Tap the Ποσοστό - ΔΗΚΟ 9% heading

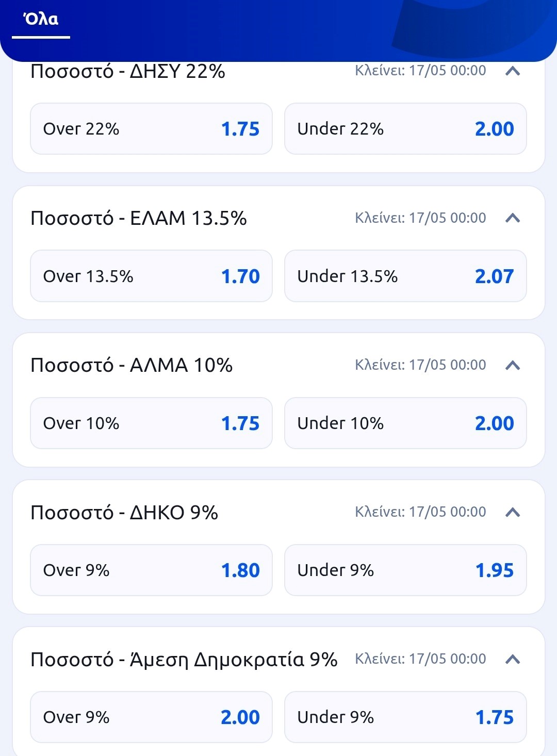click(124, 512)
